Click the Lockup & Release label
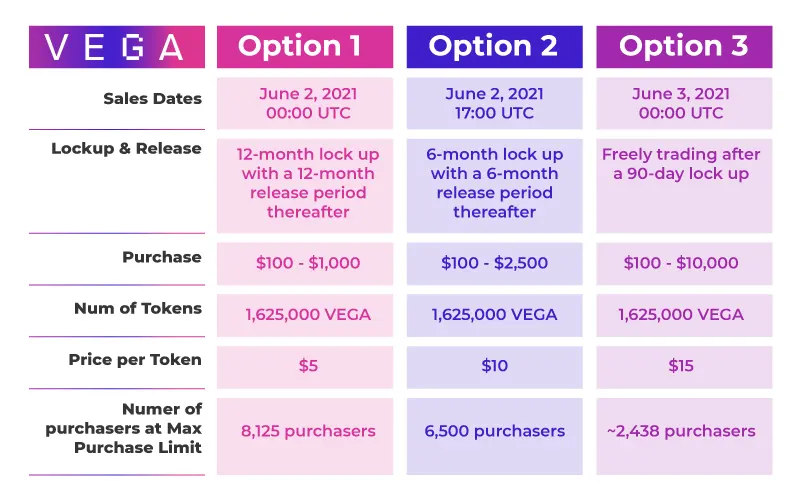 [126, 148]
